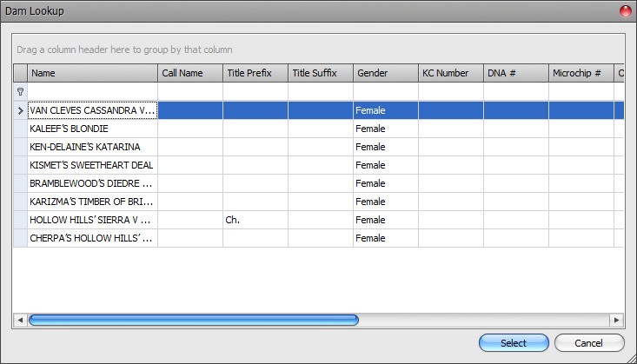The height and width of the screenshot is (364, 637).
Task: Click the window resize grip corner
Action: click(632, 359)
